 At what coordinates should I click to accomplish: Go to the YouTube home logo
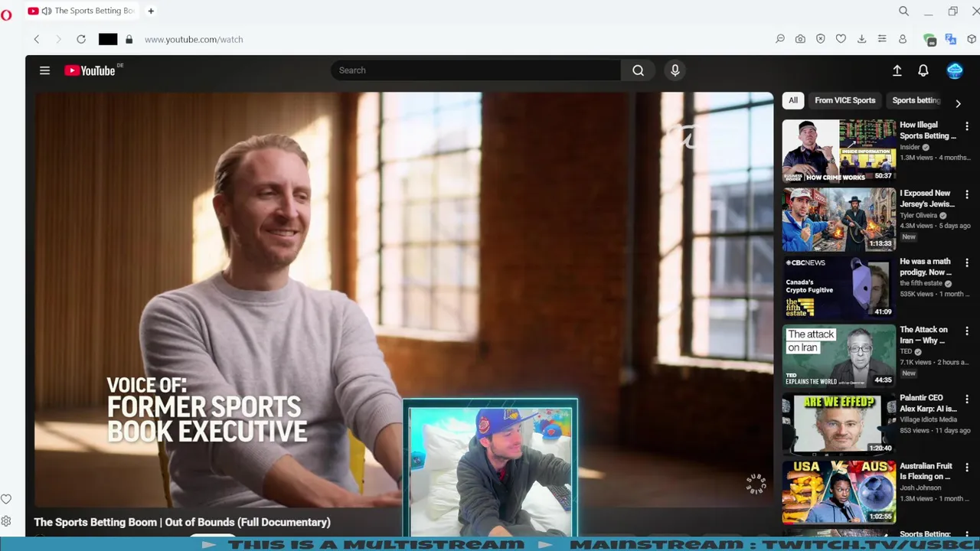(x=90, y=70)
